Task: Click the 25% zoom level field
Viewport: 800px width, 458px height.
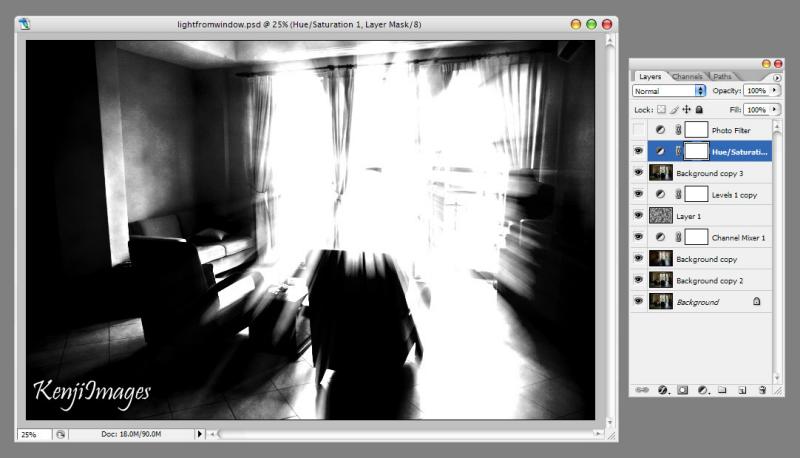Action: tap(32, 434)
